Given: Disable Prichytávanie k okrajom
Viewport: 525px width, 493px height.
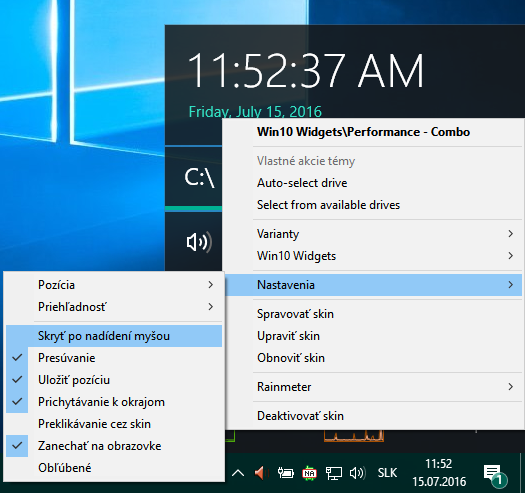Looking at the screenshot, I should (114, 402).
